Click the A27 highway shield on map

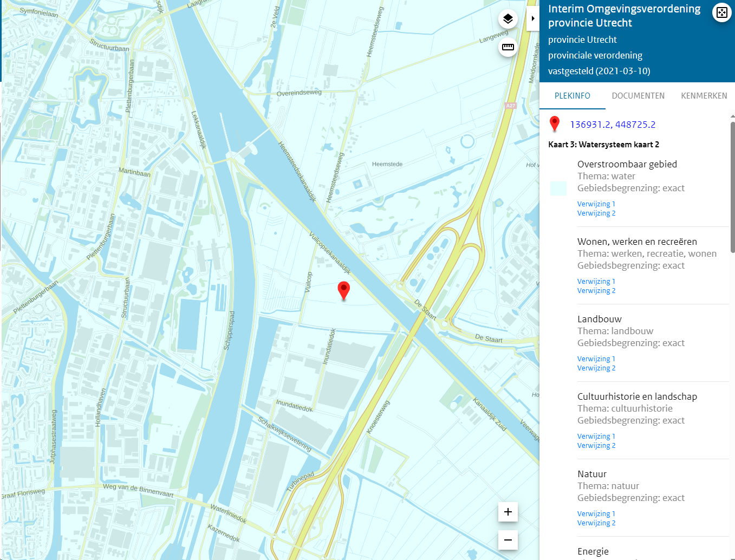point(510,106)
